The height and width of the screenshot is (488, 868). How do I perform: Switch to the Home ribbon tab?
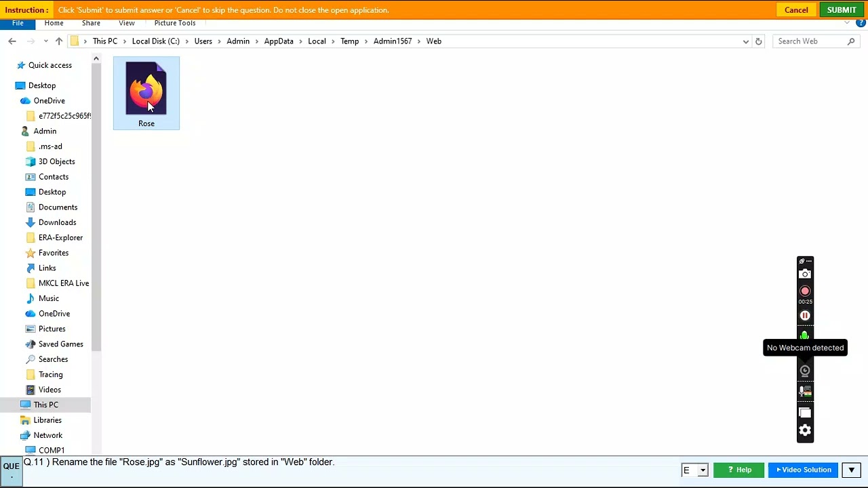[x=54, y=23]
